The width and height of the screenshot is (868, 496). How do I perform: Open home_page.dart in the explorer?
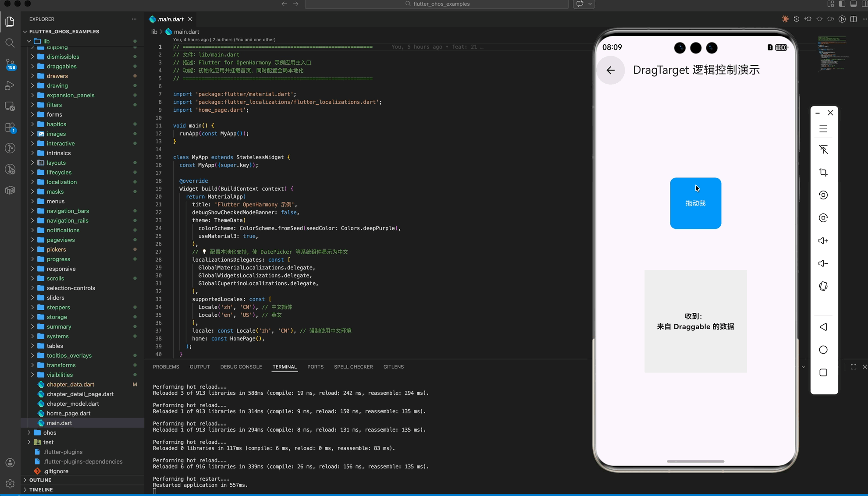click(68, 413)
